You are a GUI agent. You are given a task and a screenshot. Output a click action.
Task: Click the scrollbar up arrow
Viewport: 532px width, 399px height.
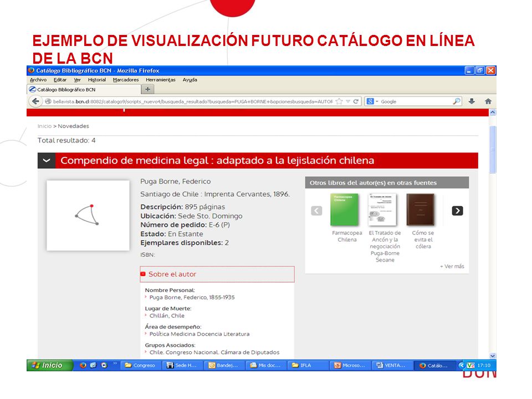pos(493,112)
